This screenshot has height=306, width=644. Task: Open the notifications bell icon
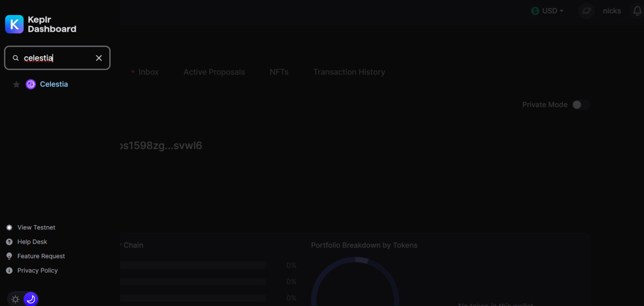638,11
